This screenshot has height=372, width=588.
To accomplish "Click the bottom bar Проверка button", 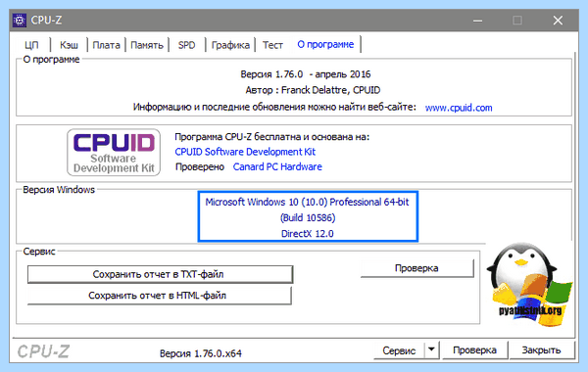I will [474, 349].
